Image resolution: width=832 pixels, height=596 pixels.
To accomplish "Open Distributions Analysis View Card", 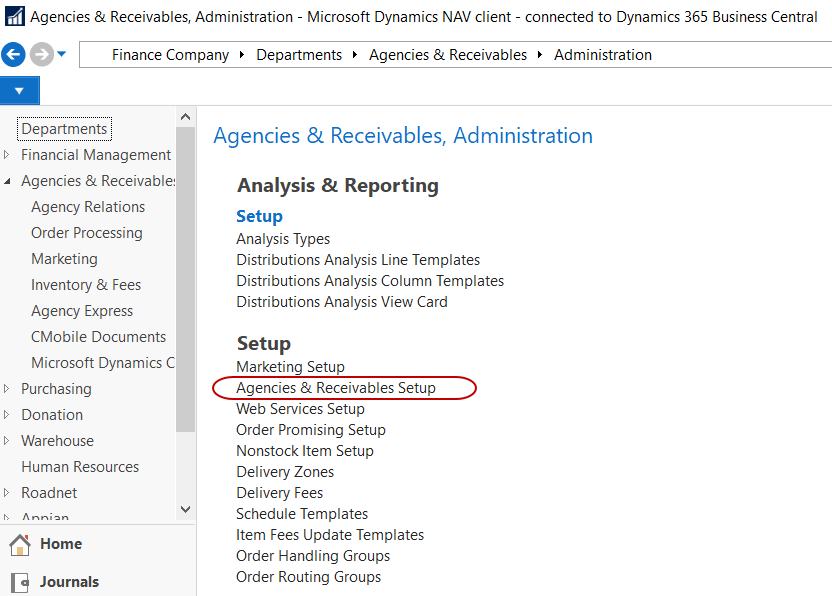I will pos(342,302).
